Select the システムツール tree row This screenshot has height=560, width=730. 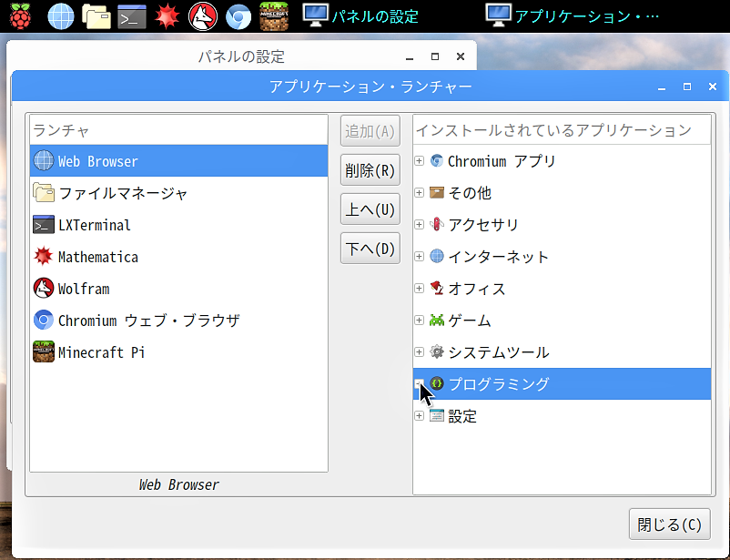(562, 352)
